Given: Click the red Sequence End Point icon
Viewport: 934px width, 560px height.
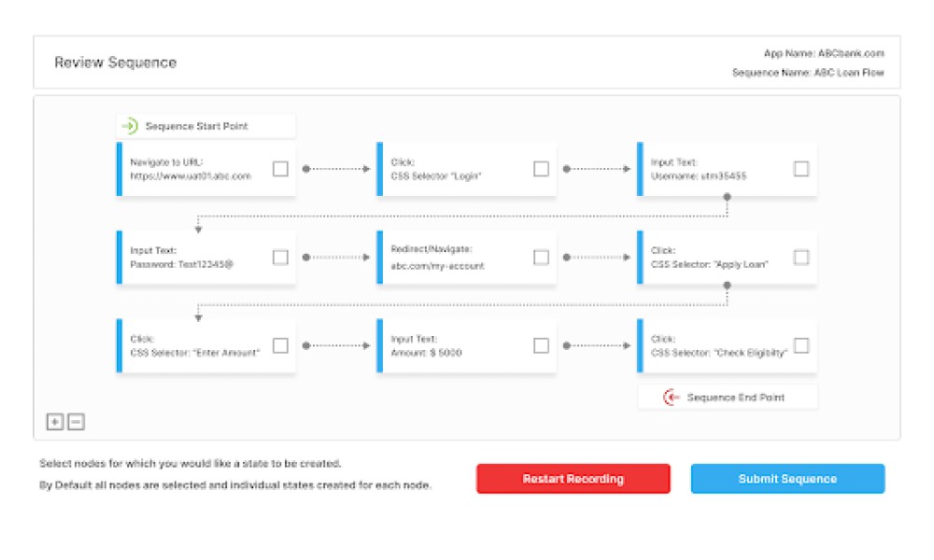Looking at the screenshot, I should click(x=672, y=397).
